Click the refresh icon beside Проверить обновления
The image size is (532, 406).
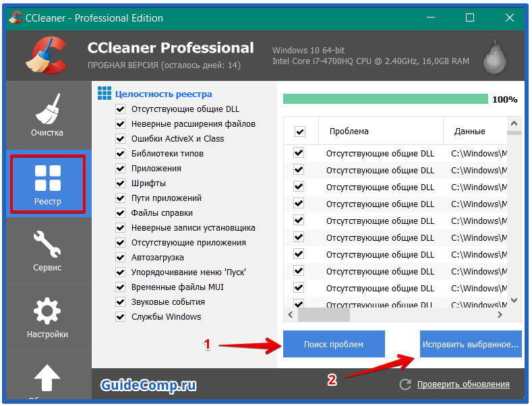coord(405,384)
